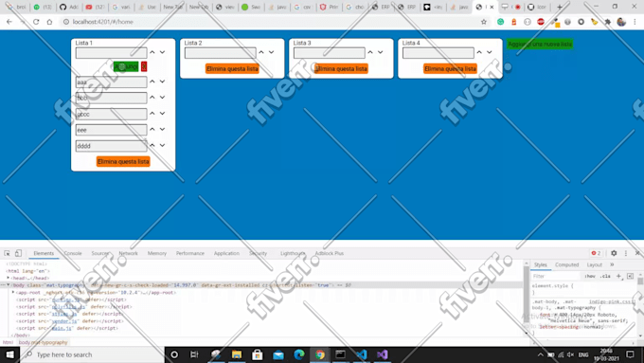644x363 pixels.
Task: Open the Memory tab in DevTools
Action: click(x=157, y=253)
